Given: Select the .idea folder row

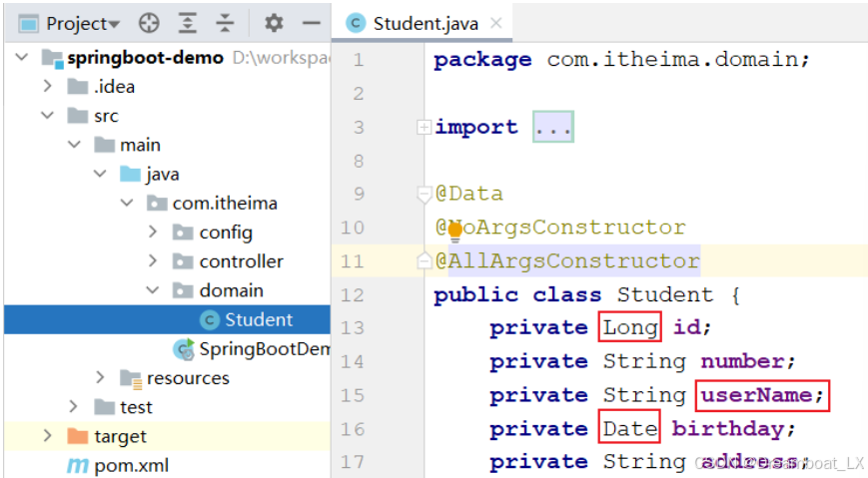Looking at the screenshot, I should pyautogui.click(x=167, y=86).
